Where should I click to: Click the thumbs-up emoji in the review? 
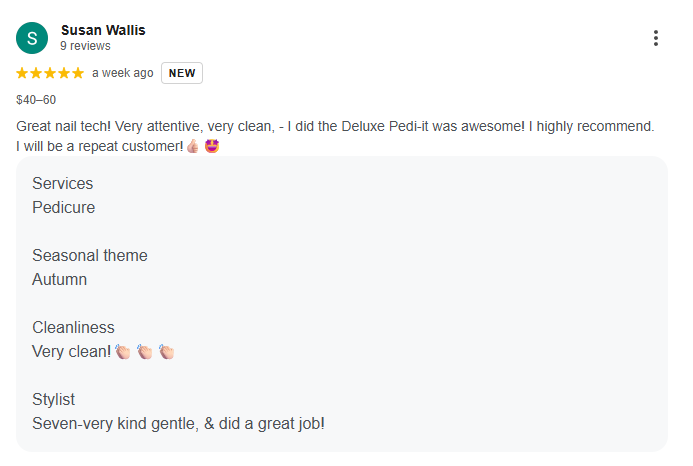193,146
